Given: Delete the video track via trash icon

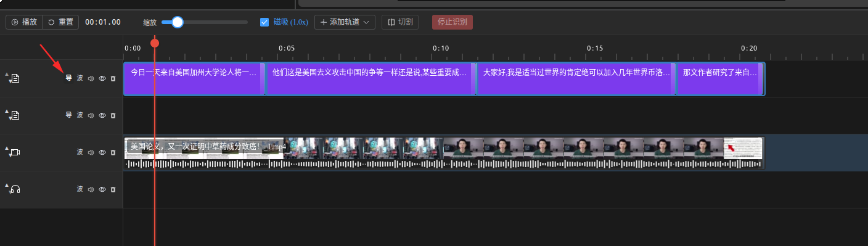Looking at the screenshot, I should [x=113, y=152].
